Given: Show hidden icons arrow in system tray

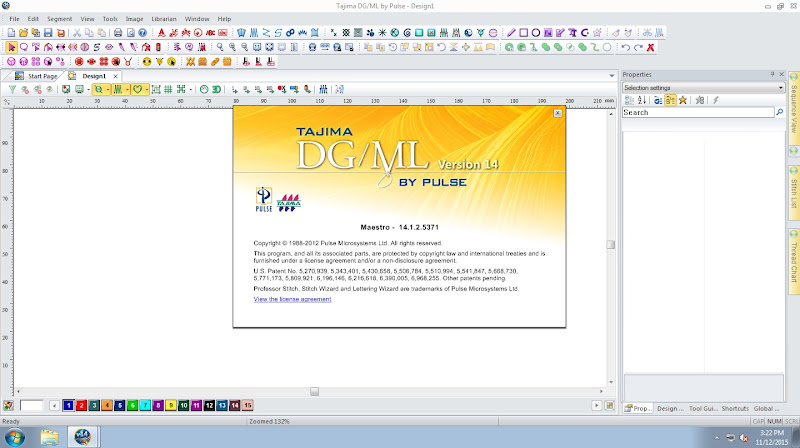Looking at the screenshot, I should [717, 438].
